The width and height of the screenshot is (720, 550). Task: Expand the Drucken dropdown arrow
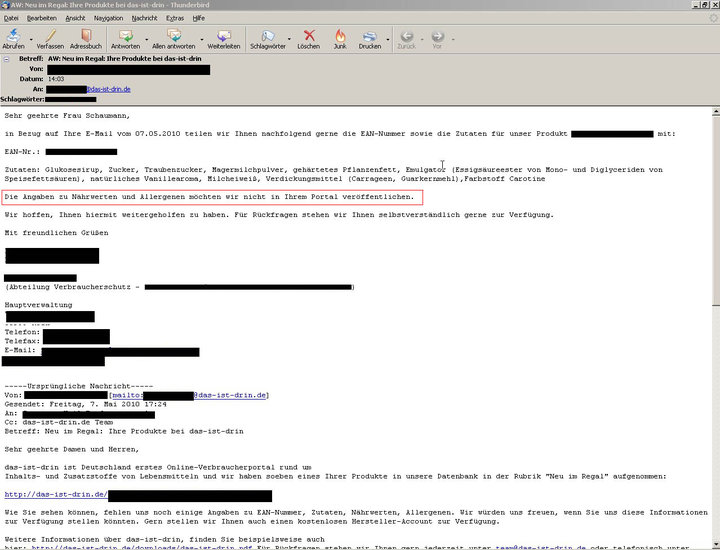click(388, 39)
